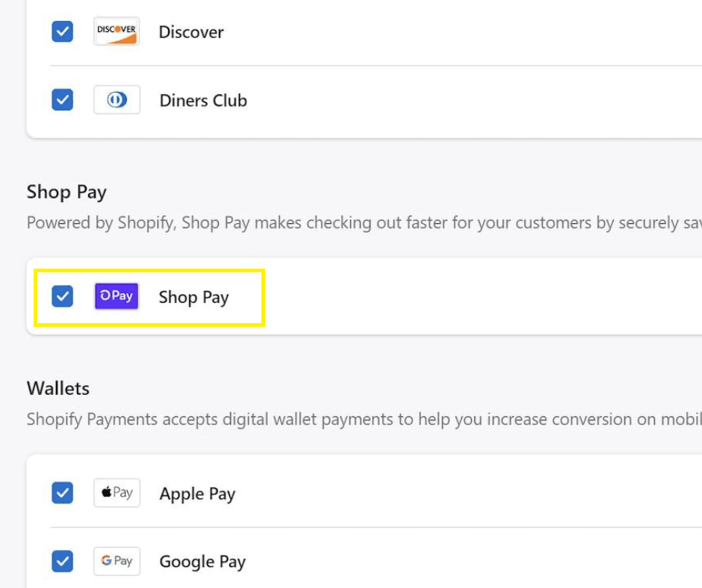The image size is (702, 588).
Task: Toggle the Shop Pay checkbox off
Action: pos(62,296)
